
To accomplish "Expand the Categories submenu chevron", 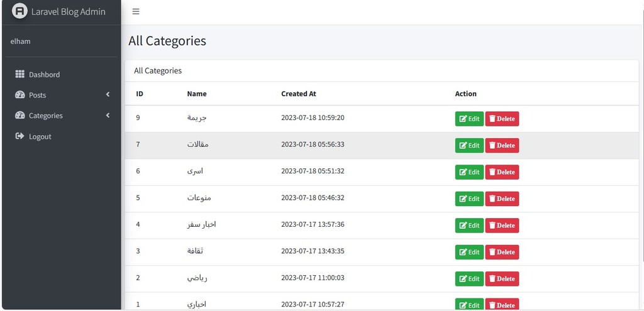I will [108, 116].
